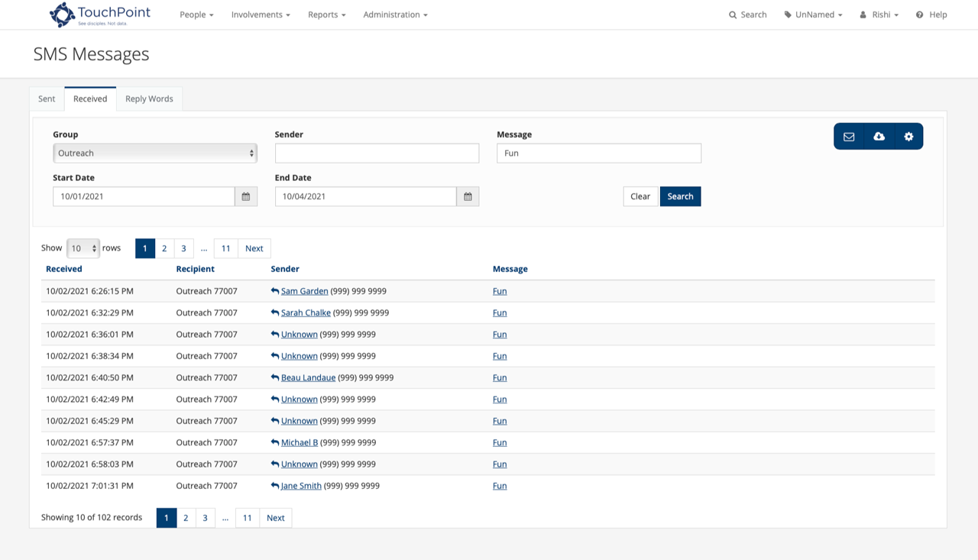Open Sam Garden's profile link

pos(305,291)
